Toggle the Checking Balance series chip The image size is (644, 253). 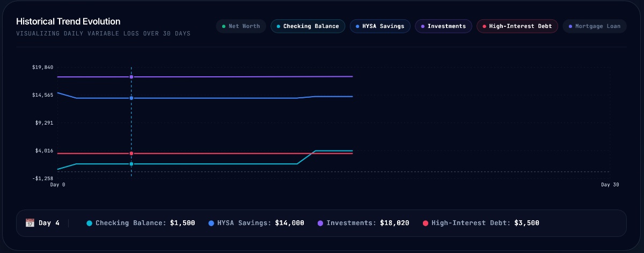[x=308, y=26]
